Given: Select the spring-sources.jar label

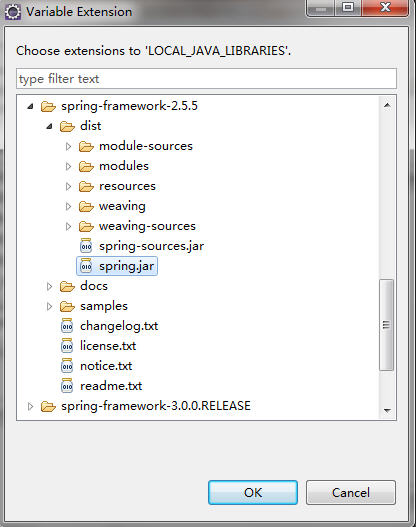Looking at the screenshot, I should pos(152,246).
